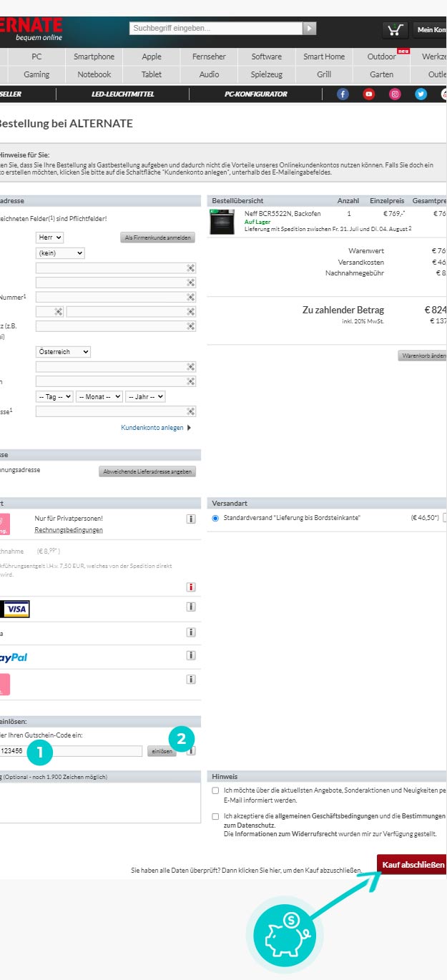447x980 pixels.
Task: Click the search submit arrow button
Action: pyautogui.click(x=309, y=29)
